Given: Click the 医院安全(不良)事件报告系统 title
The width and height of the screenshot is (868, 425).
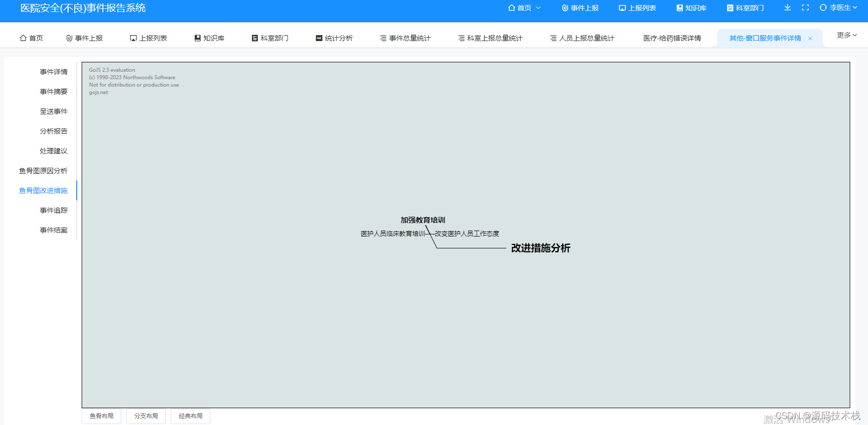Looking at the screenshot, I should (x=83, y=8).
